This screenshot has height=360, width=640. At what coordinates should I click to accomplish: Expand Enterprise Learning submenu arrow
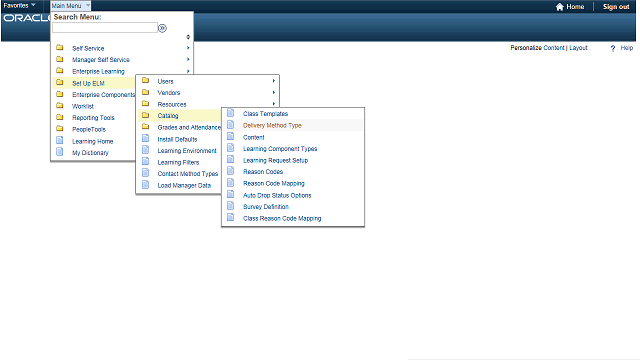(188, 71)
